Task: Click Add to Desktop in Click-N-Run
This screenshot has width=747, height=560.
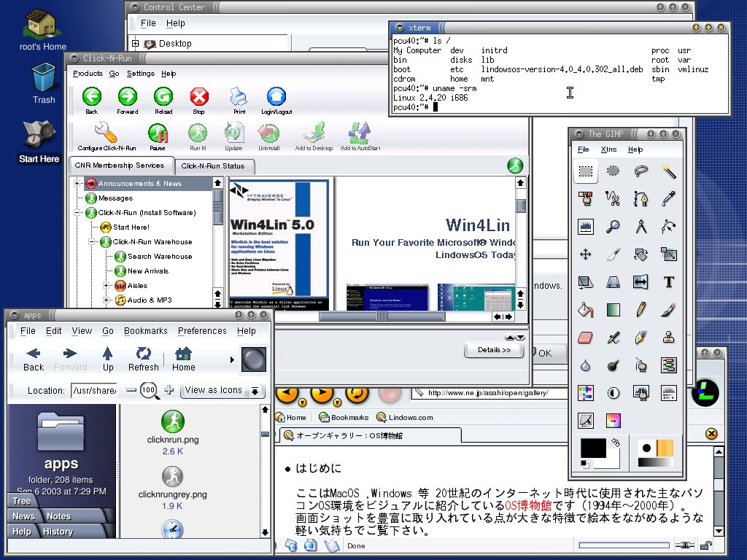Action: 314,136
